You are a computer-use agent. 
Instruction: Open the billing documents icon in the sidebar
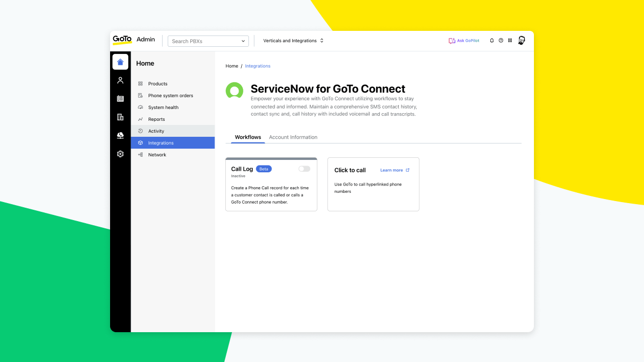[120, 117]
